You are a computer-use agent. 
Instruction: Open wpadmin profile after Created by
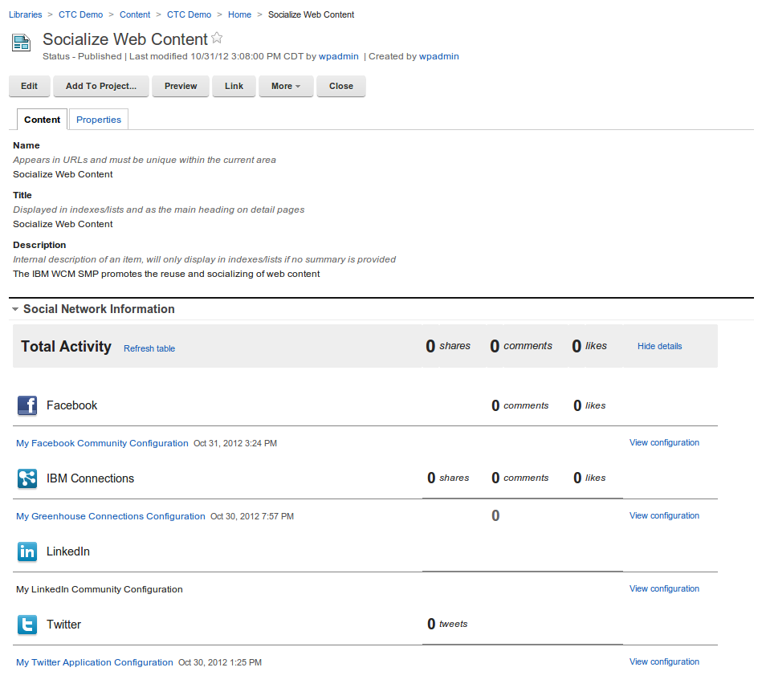tap(438, 56)
